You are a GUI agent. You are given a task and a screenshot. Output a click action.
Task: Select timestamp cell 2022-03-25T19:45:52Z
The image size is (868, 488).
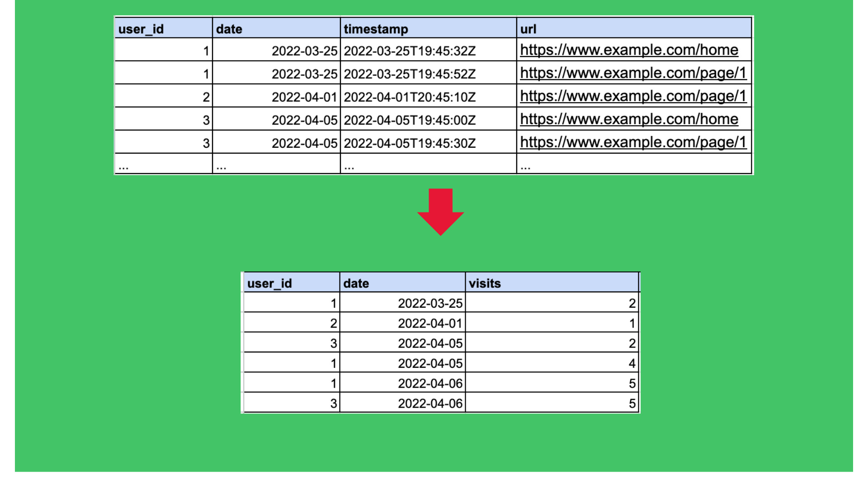point(410,74)
